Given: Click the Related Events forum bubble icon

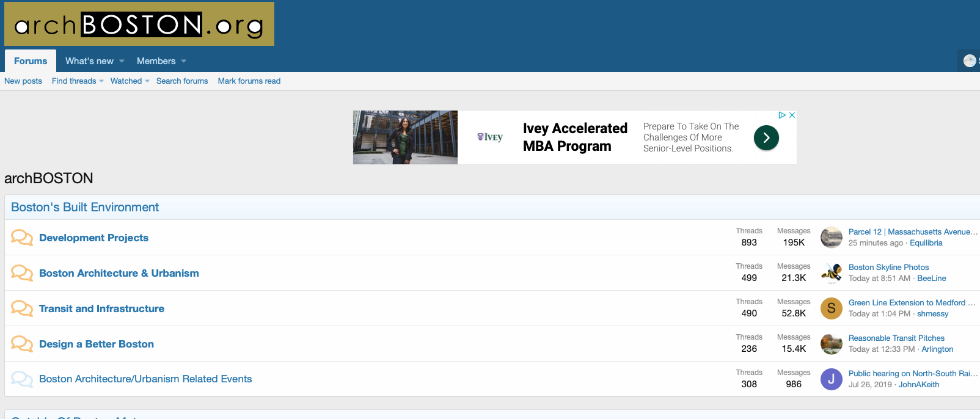Looking at the screenshot, I should 22,379.
